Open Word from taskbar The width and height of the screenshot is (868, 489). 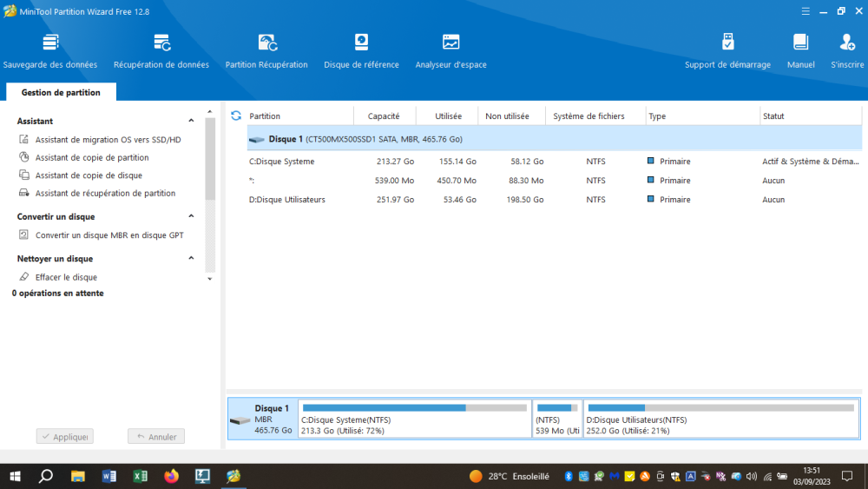[109, 476]
